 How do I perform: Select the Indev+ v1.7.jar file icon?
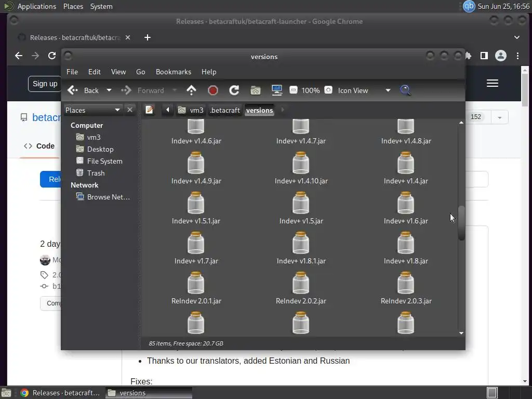[196, 243]
